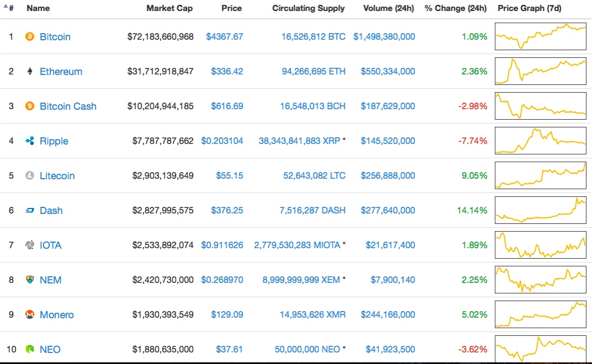Open Litecoin 7-day price graph
Screen dimensions: 592x364
[x=540, y=176]
